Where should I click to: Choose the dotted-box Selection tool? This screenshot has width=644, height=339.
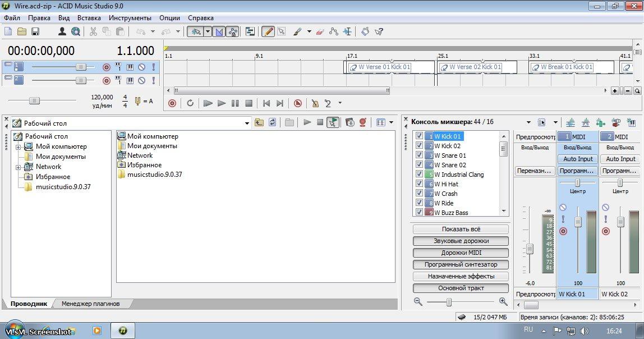tap(282, 31)
